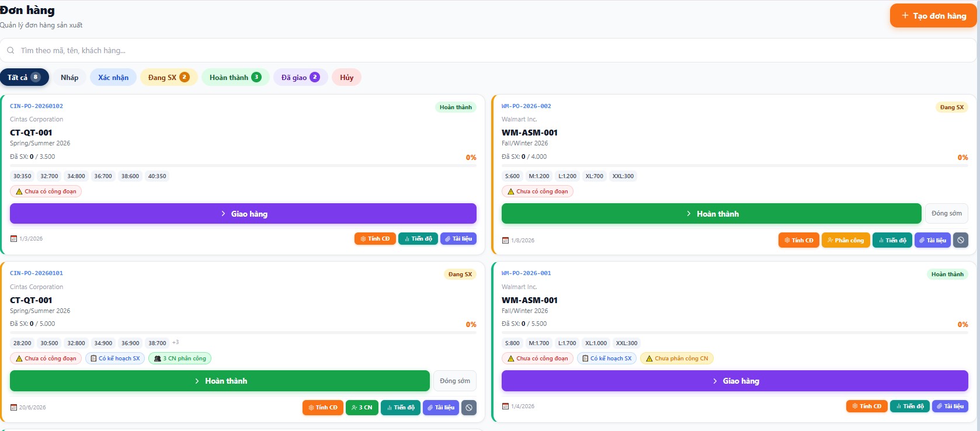980x431 pixels.
Task: Click cancel icon on CIN-PO-20260101
Action: click(x=469, y=408)
